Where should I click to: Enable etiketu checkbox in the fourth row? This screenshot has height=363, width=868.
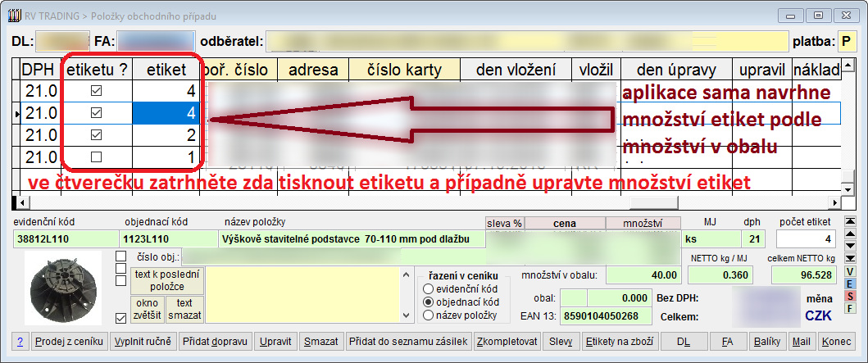tap(96, 157)
